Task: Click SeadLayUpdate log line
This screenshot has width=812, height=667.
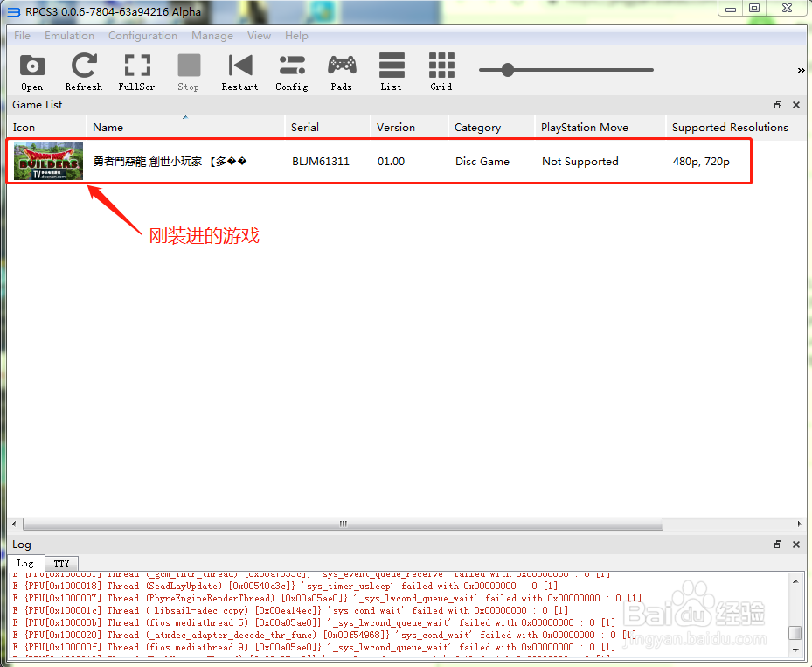Action: (285, 586)
